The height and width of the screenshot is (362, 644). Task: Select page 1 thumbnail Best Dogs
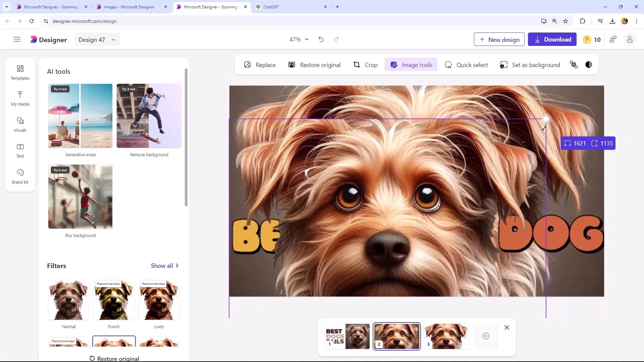[x=347, y=336]
